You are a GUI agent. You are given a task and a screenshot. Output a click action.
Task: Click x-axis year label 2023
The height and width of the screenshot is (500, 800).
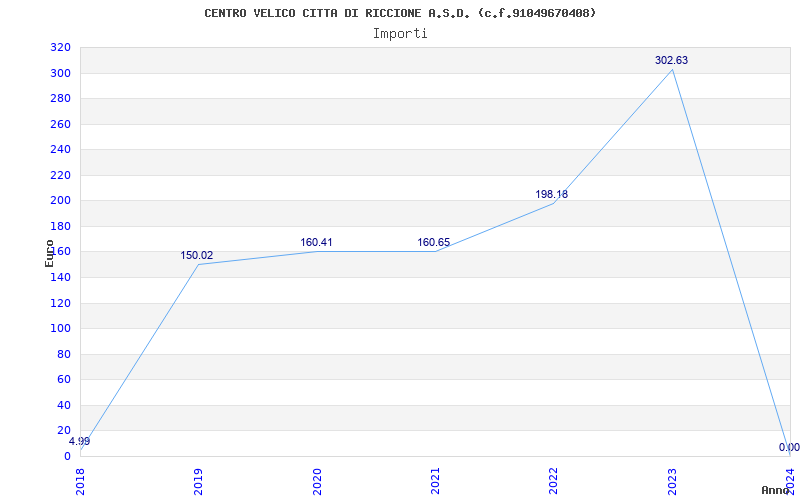click(x=672, y=481)
